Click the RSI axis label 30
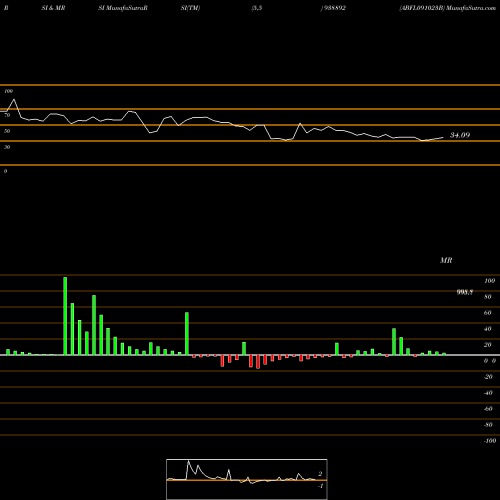 (x=7, y=147)
